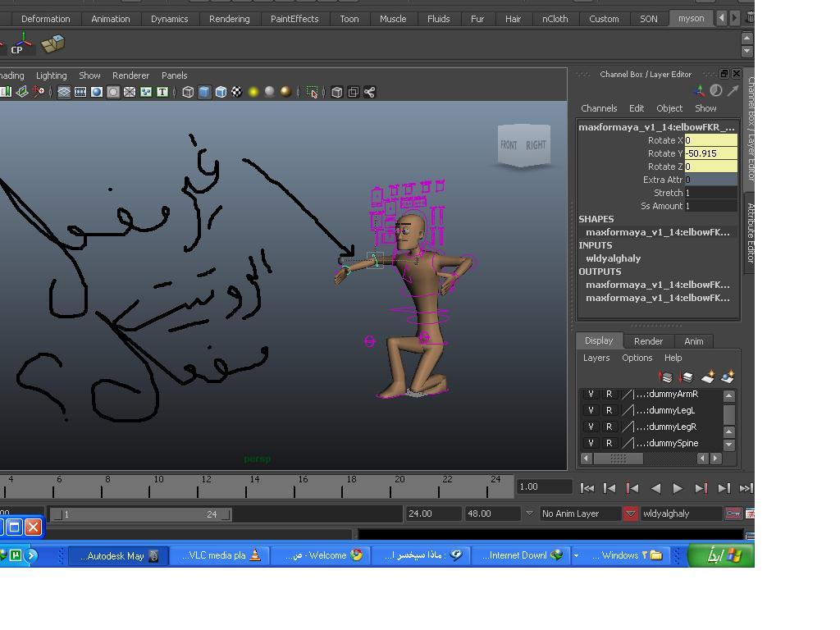
Task: Step to next key button
Action: pyautogui.click(x=701, y=488)
